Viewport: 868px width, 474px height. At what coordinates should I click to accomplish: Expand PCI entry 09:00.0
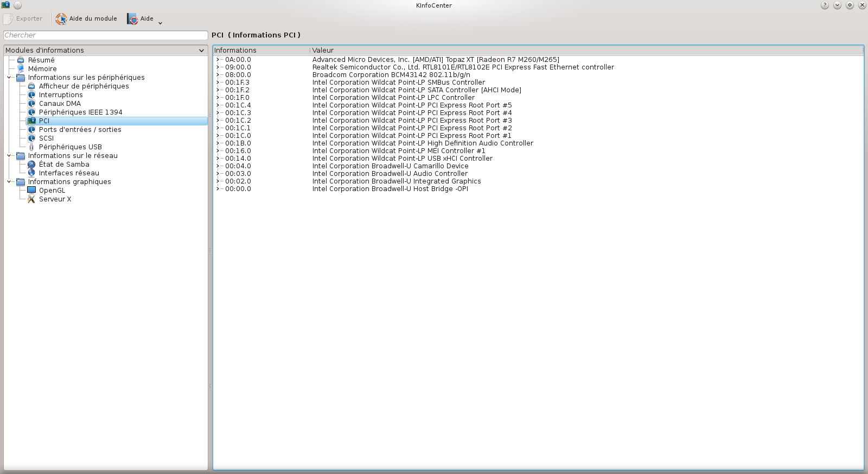click(218, 67)
